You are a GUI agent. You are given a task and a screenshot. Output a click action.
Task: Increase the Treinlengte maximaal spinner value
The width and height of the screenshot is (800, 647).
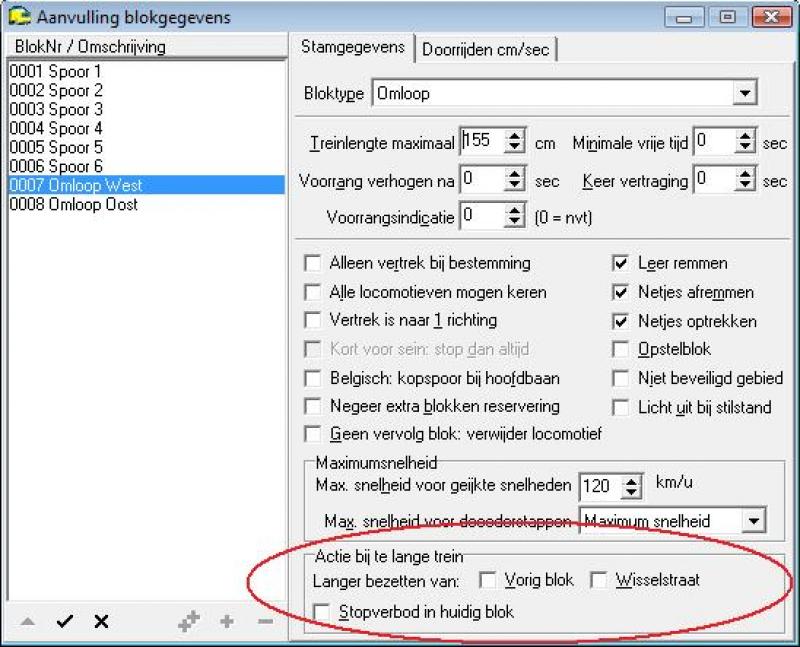515,137
